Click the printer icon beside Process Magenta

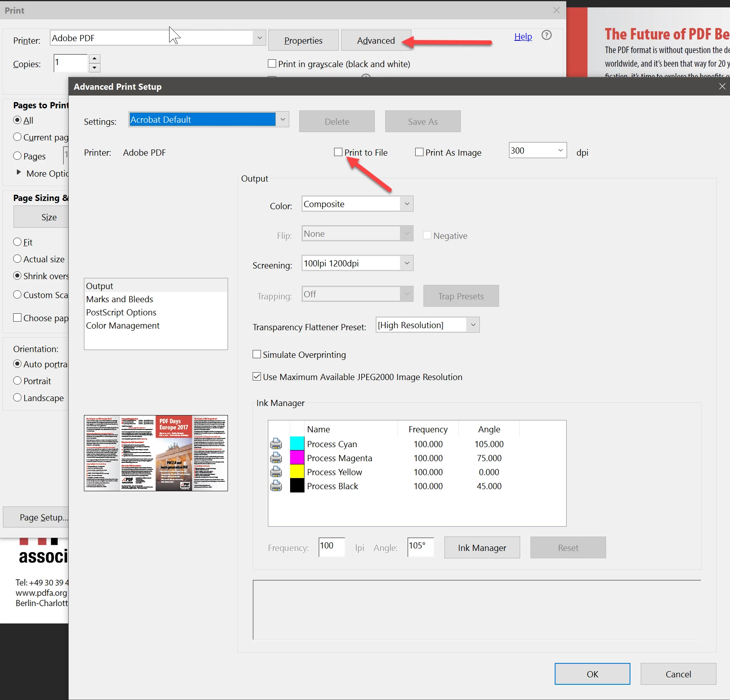[x=276, y=458]
